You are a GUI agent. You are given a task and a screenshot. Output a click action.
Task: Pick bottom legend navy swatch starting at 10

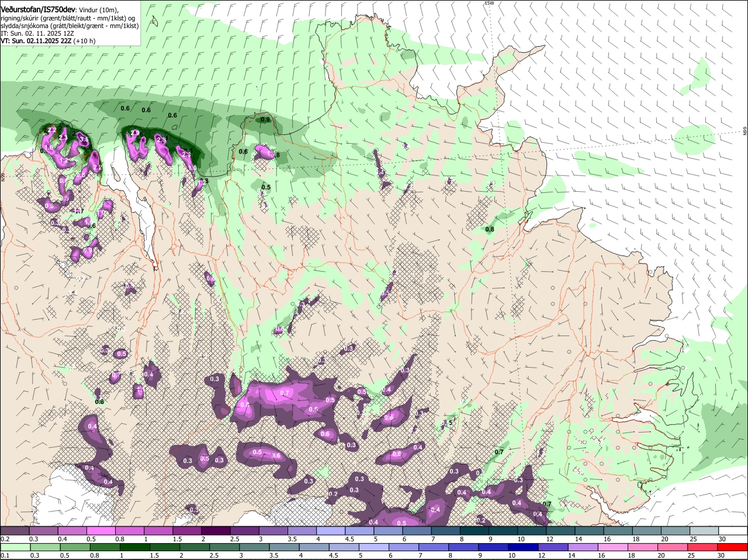pyautogui.click(x=524, y=548)
